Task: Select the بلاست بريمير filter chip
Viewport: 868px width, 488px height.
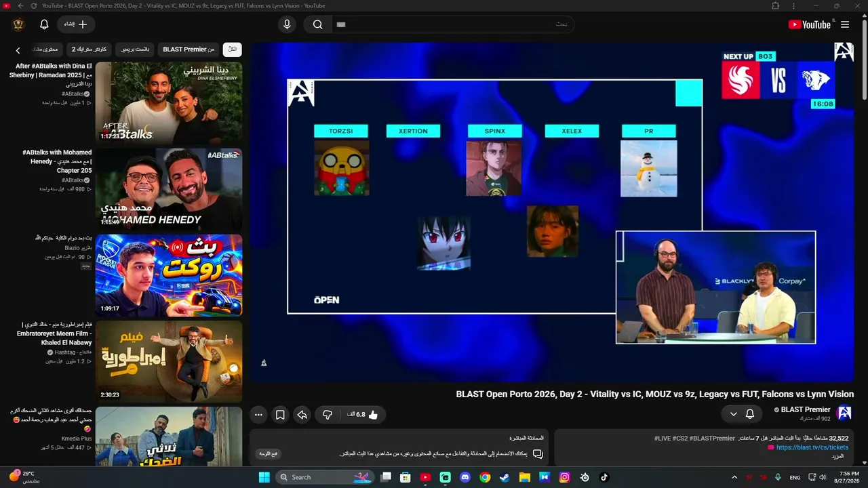Action: (135, 49)
